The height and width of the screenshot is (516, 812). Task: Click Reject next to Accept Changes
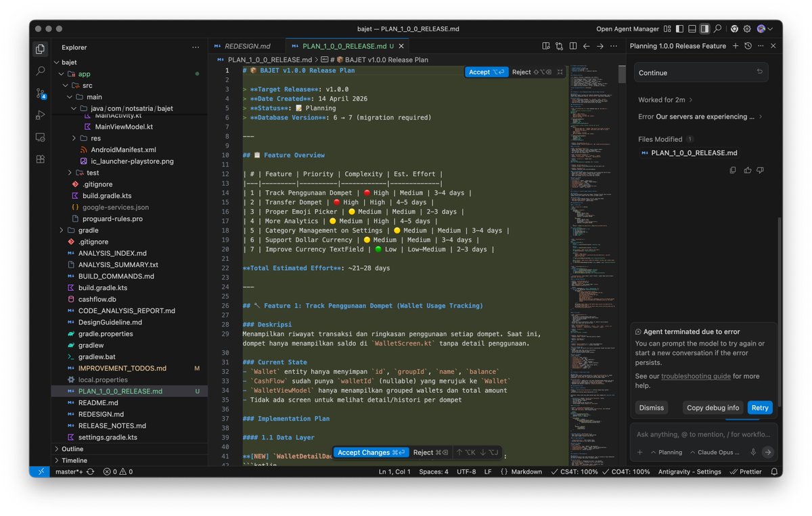point(431,452)
